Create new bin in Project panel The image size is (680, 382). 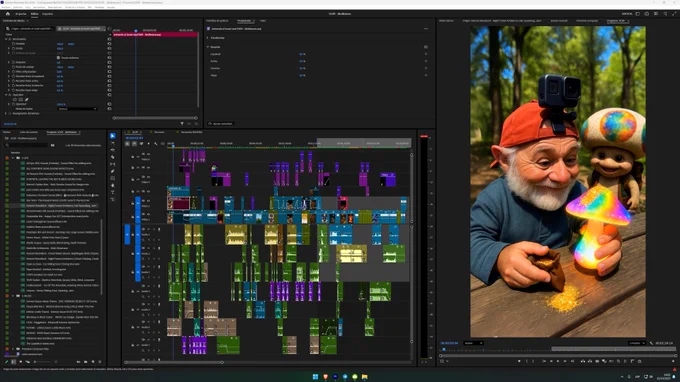85,362
